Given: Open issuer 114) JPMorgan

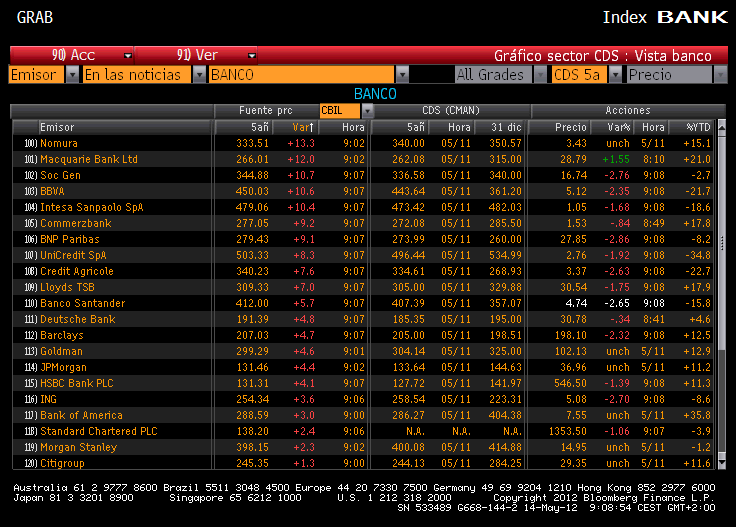Looking at the screenshot, I should click(x=63, y=367).
